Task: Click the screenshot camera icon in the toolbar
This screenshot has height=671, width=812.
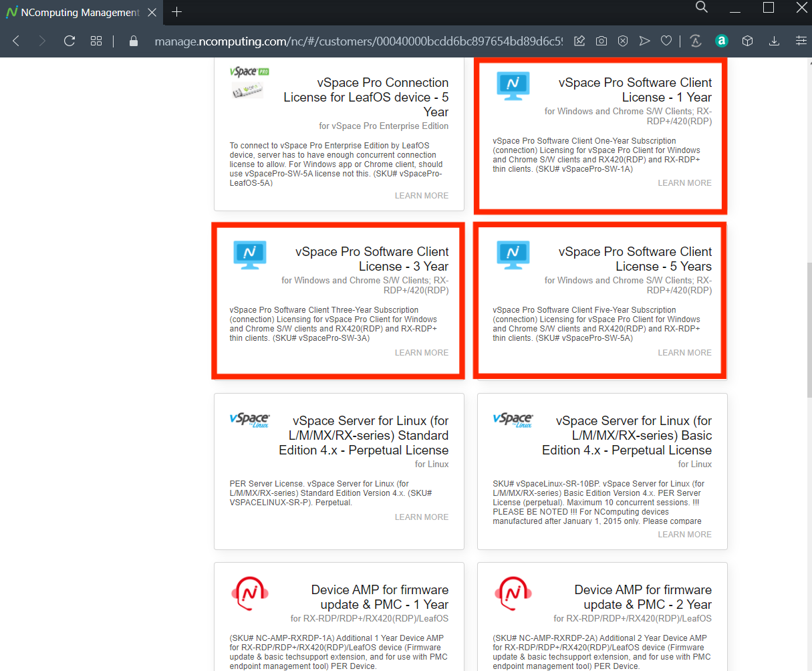Action: (601, 41)
